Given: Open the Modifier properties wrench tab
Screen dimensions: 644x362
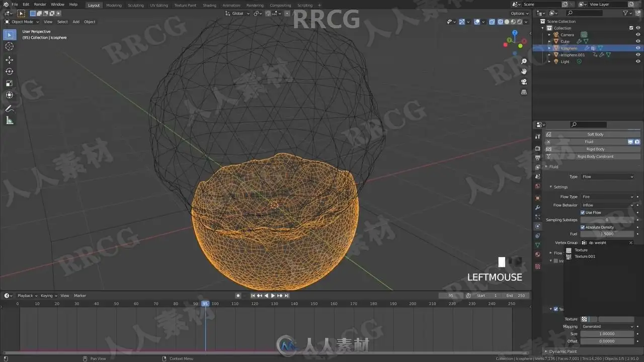Looking at the screenshot, I should click(537, 207).
